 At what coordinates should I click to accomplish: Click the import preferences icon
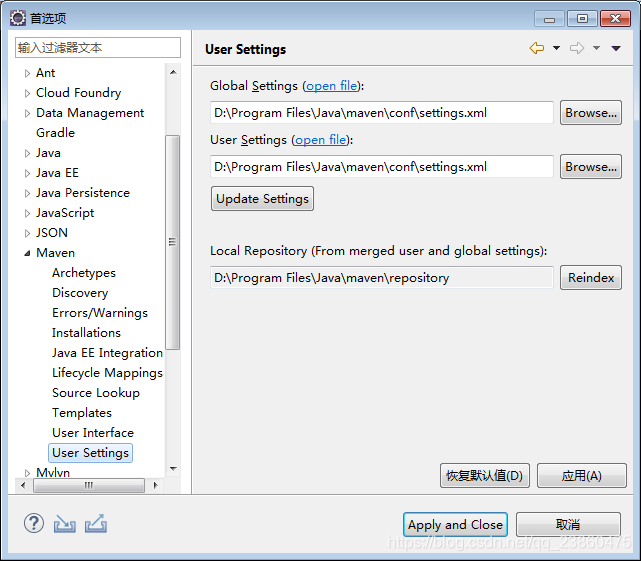(65, 524)
